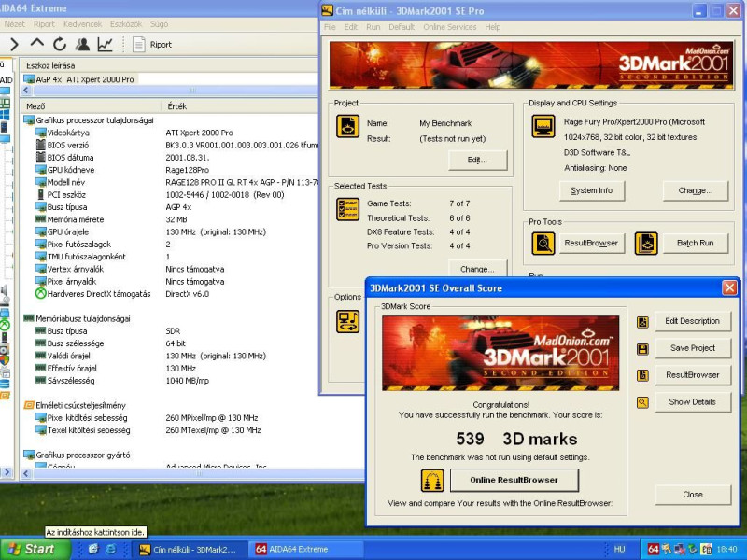Click the Grafikus processzor tulajdonságai heading

pos(94,120)
